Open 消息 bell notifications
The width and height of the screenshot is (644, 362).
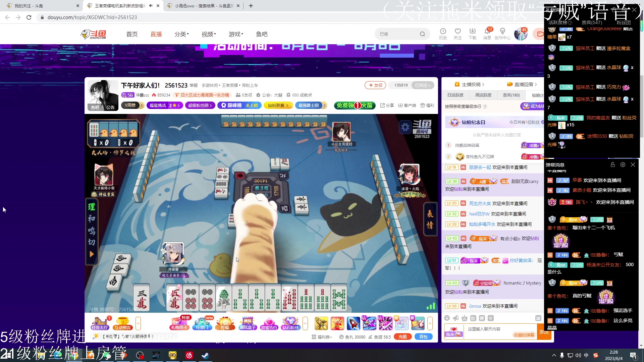coord(487,34)
